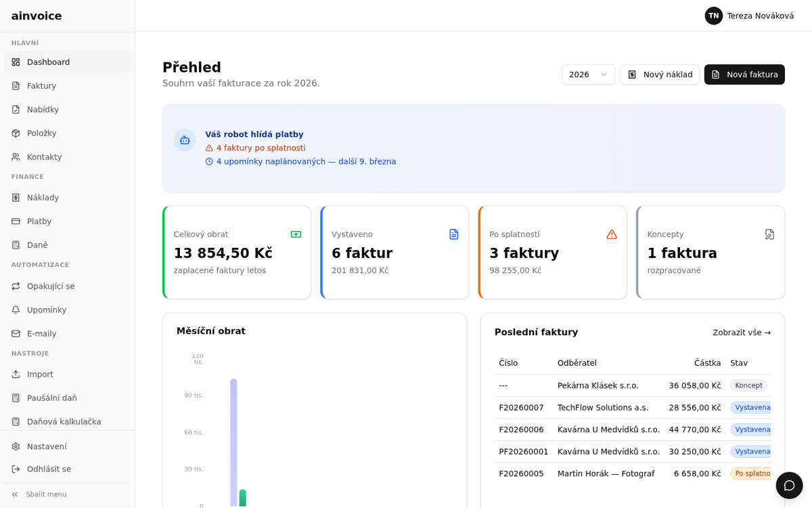Viewport: 812px width, 508px height.
Task: Click the Vystavena badge for F20260007
Action: [x=751, y=408]
